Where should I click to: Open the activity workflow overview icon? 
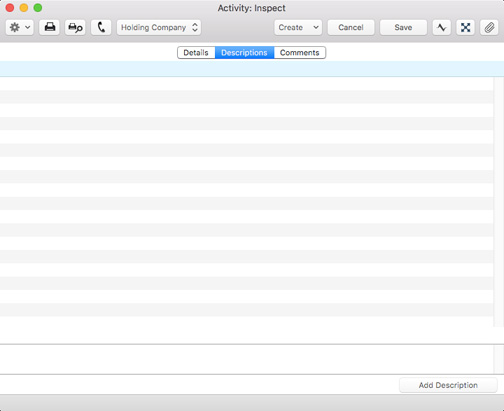point(442,27)
